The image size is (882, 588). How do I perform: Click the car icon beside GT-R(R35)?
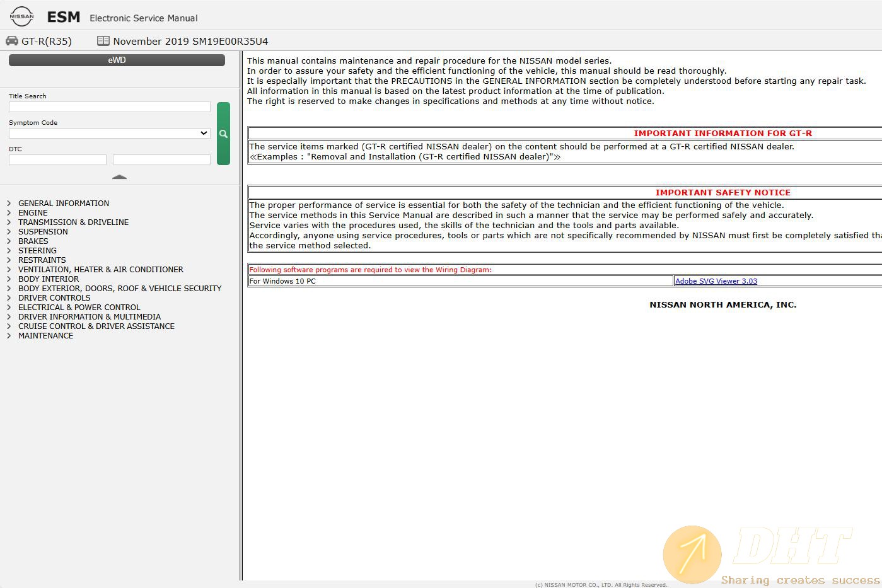point(12,41)
